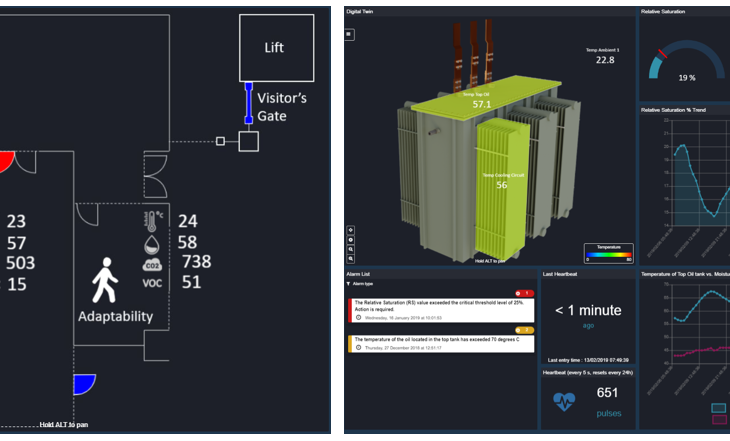Click the Lift room box
Screen dimensions: 730x441
click(273, 48)
